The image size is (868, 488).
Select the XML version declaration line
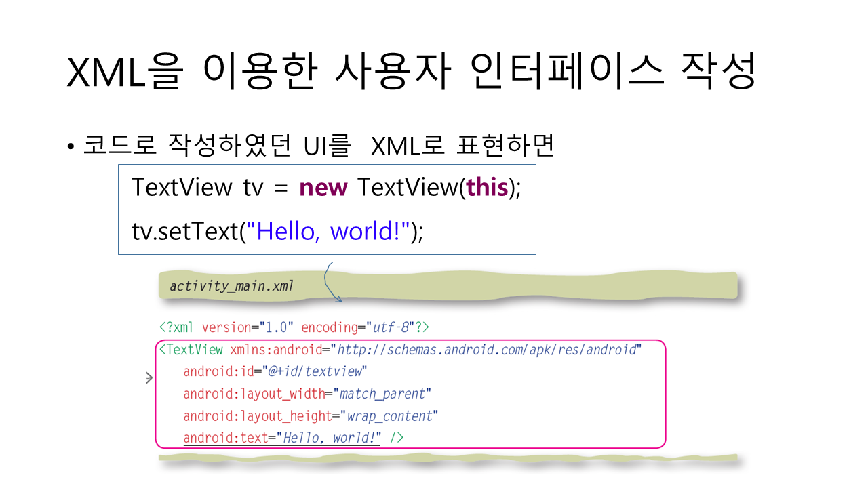(x=294, y=327)
